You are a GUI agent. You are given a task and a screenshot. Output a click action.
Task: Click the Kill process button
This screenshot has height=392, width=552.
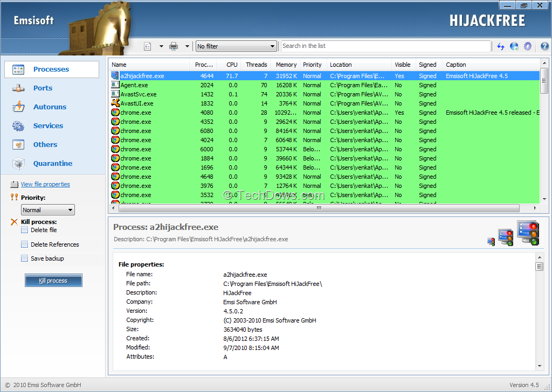click(x=53, y=281)
